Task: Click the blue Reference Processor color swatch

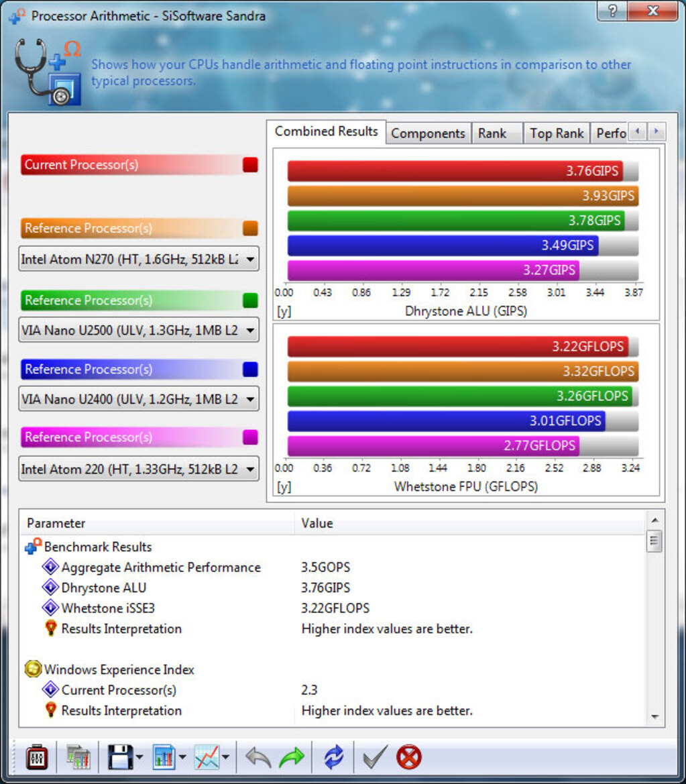Action: pyautogui.click(x=250, y=369)
